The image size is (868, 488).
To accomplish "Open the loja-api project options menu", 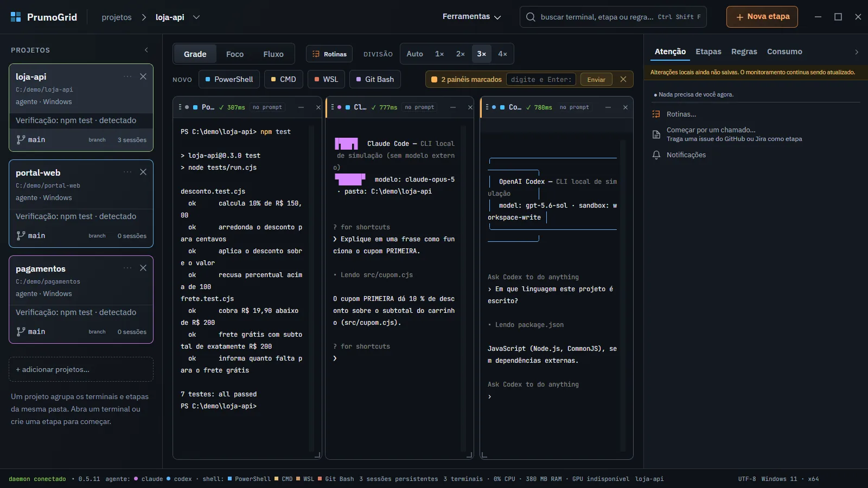I will 127,76.
